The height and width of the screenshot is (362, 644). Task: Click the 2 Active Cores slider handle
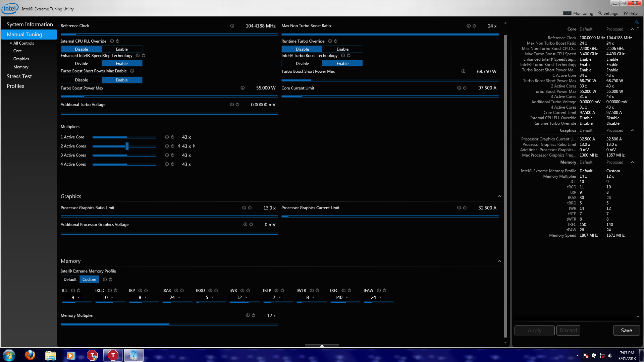click(127, 146)
